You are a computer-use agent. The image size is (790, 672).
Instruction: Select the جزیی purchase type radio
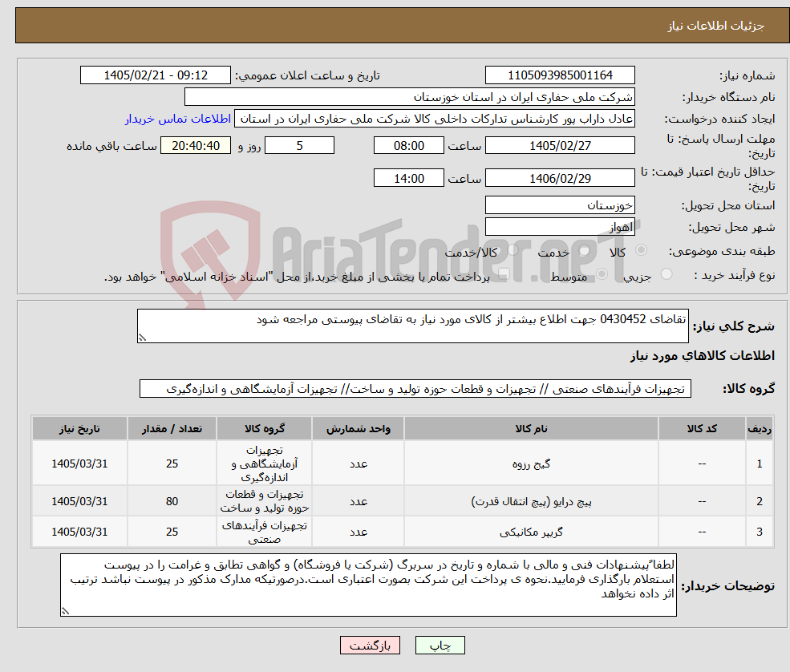(666, 274)
